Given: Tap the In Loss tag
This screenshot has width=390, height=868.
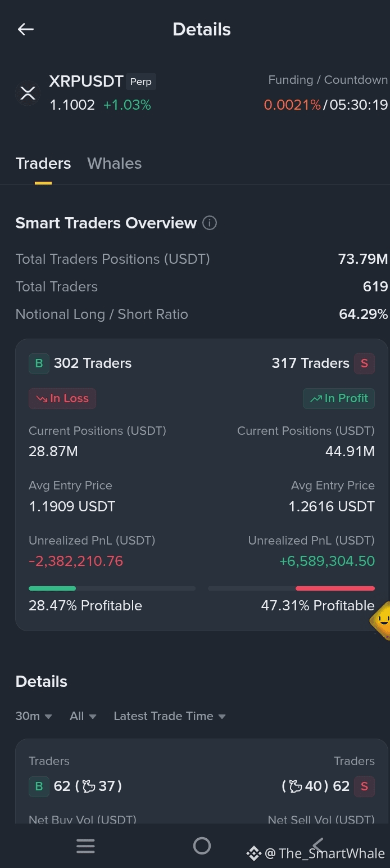Looking at the screenshot, I should coord(62,398).
